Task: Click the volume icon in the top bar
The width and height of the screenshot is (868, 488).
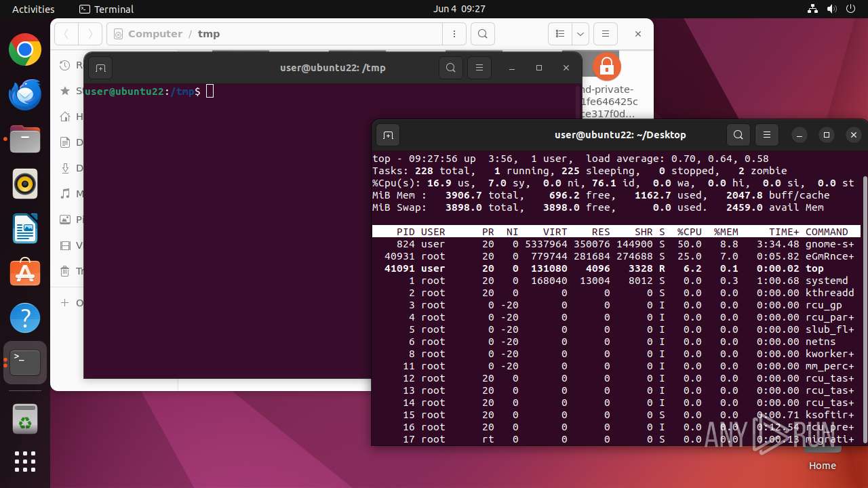Action: point(831,9)
